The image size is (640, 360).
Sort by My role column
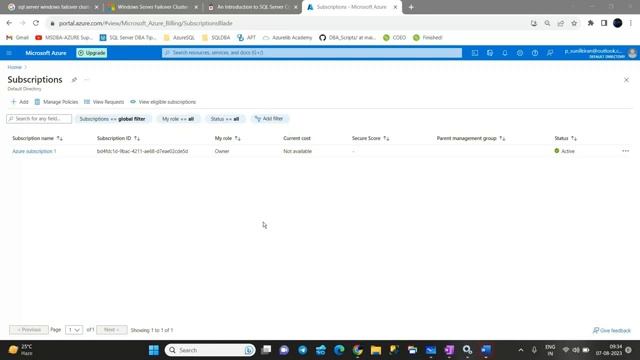227,138
